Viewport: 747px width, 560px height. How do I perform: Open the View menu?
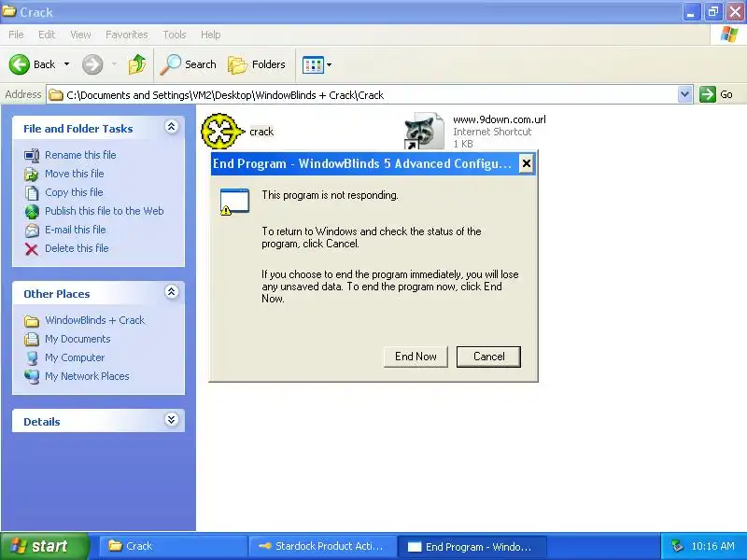coord(80,35)
